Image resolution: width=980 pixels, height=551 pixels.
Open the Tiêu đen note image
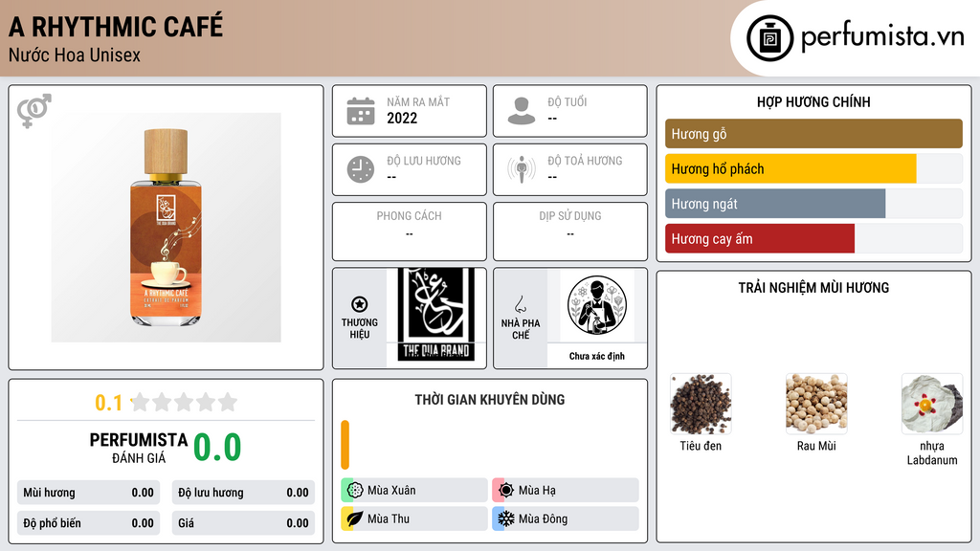point(701,404)
